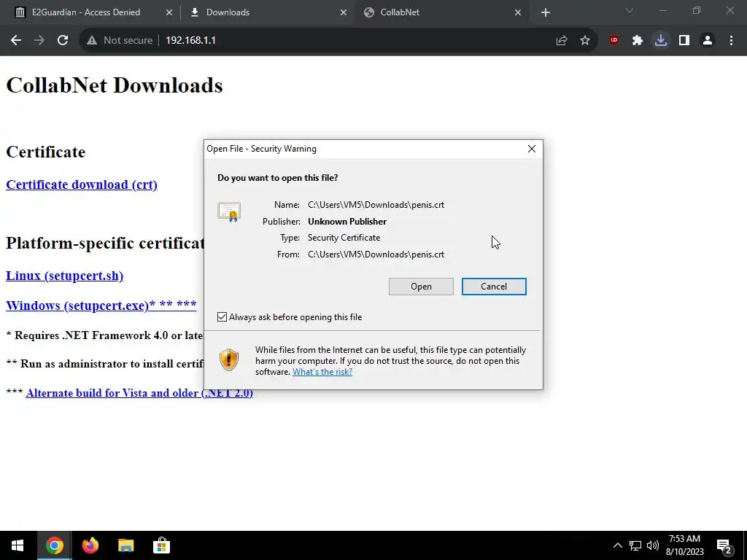The height and width of the screenshot is (560, 747).
Task: Switch to the Downloads tab
Action: 266,12
